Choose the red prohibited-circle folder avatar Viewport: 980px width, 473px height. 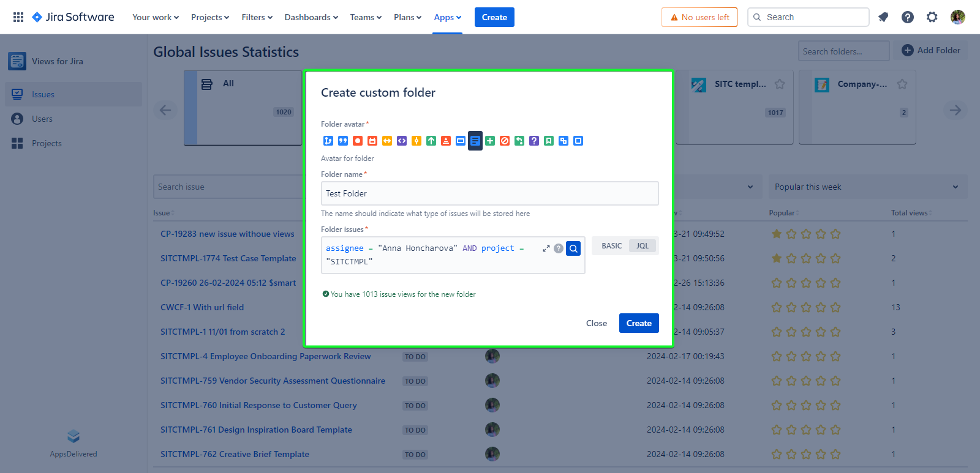tap(505, 141)
